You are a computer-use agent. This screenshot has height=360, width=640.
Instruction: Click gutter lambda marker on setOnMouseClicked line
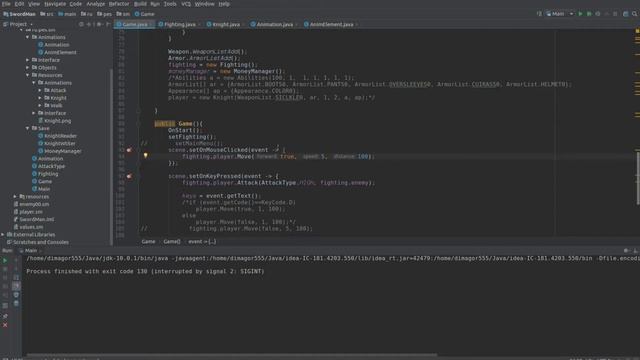[x=129, y=150]
